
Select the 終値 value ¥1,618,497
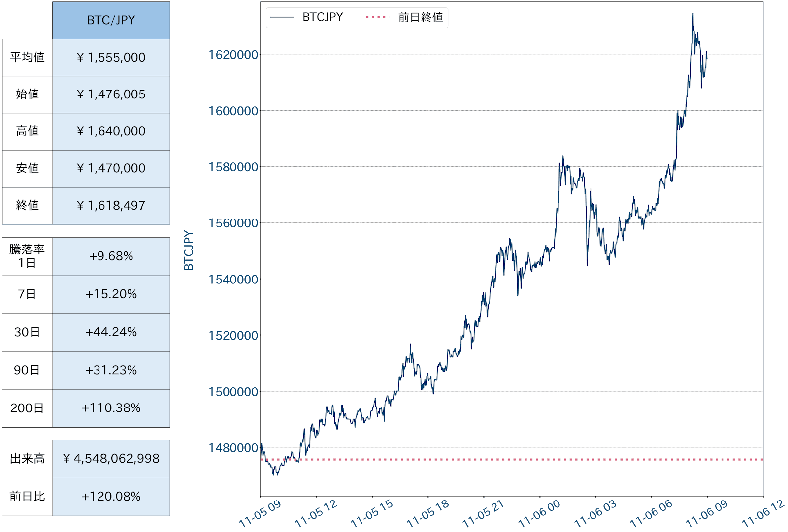tap(111, 205)
